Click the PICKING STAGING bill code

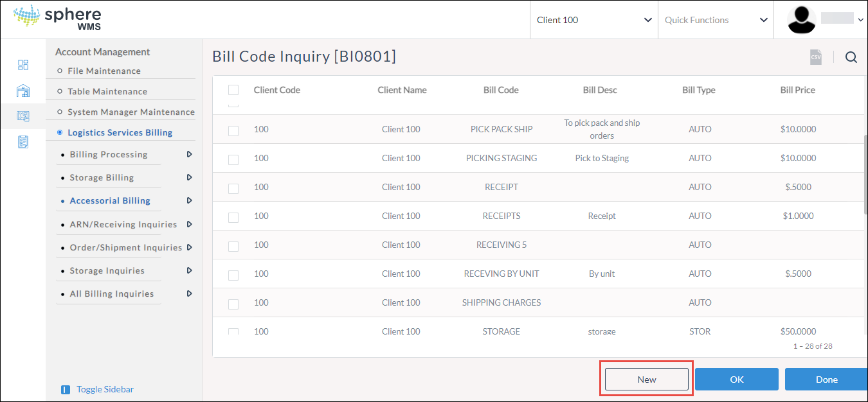pyautogui.click(x=502, y=158)
